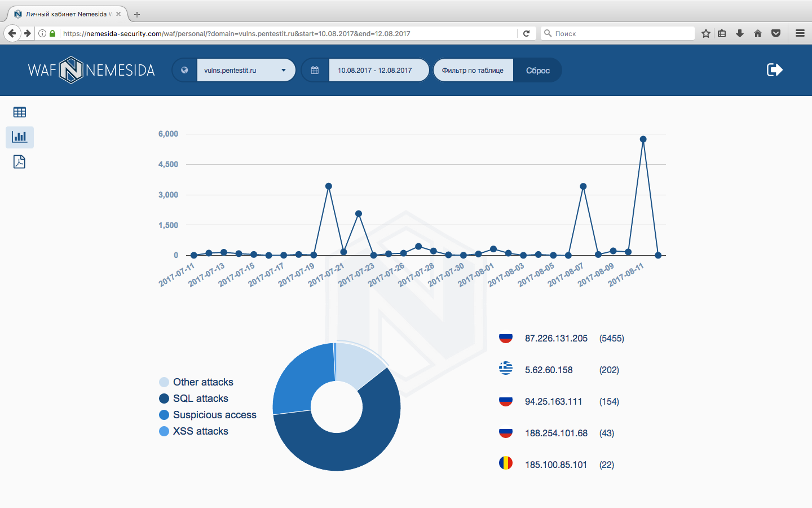Reload the page with refresh icon
This screenshot has height=508, width=812.
526,33
